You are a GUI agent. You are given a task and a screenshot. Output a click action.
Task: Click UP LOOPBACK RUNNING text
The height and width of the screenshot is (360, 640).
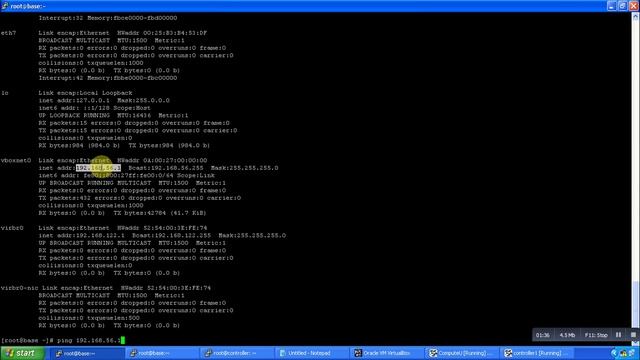pyautogui.click(x=74, y=116)
